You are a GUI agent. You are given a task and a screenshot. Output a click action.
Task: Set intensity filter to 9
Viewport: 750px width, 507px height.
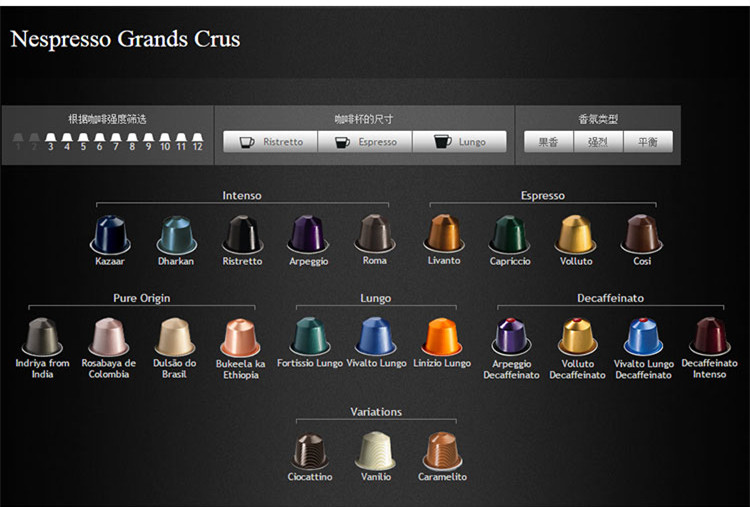tap(148, 142)
